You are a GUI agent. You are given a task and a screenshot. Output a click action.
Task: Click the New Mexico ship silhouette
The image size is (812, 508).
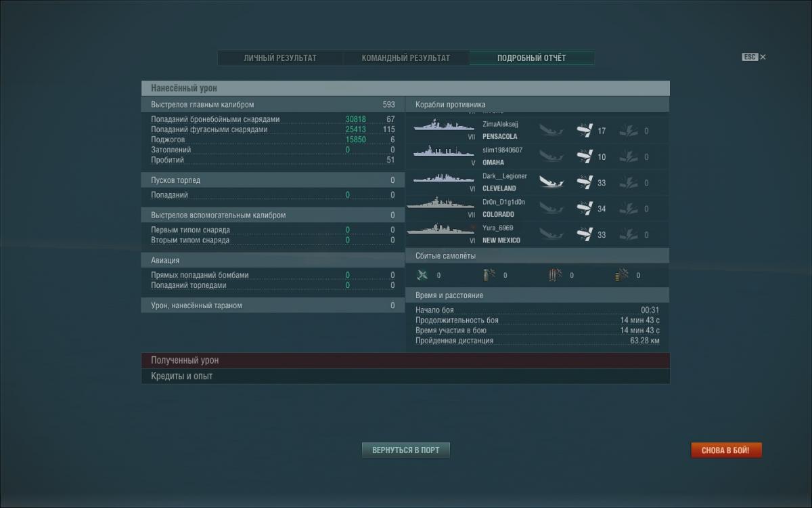441,230
